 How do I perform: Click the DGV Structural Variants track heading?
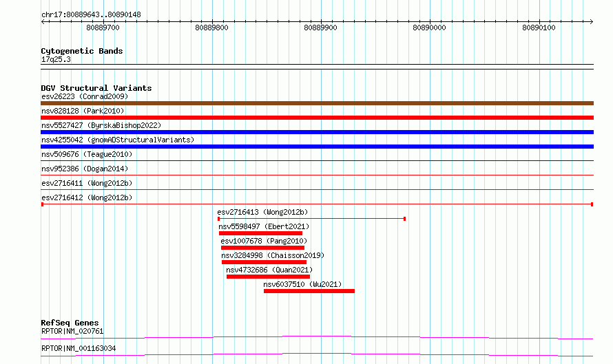[96, 88]
